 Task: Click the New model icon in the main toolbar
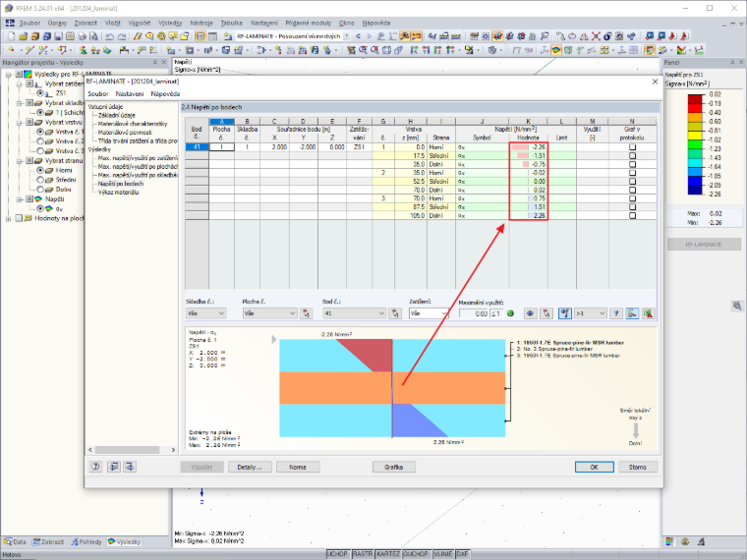[12, 36]
